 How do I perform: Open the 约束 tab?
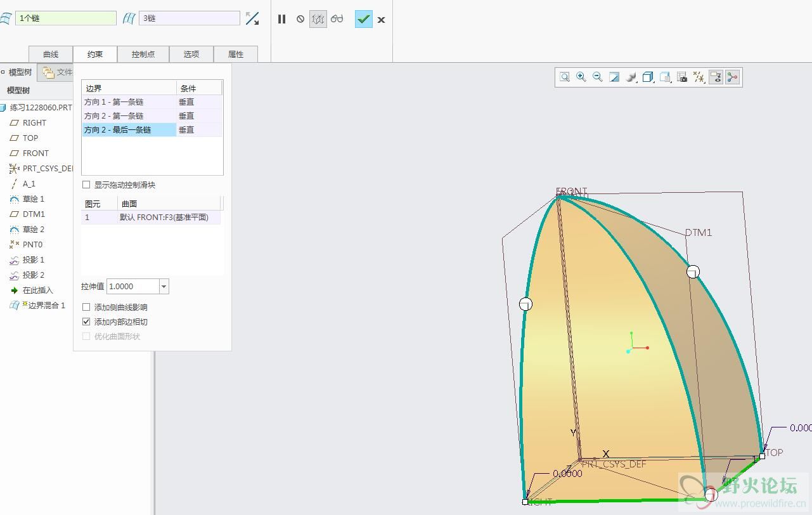(x=95, y=54)
